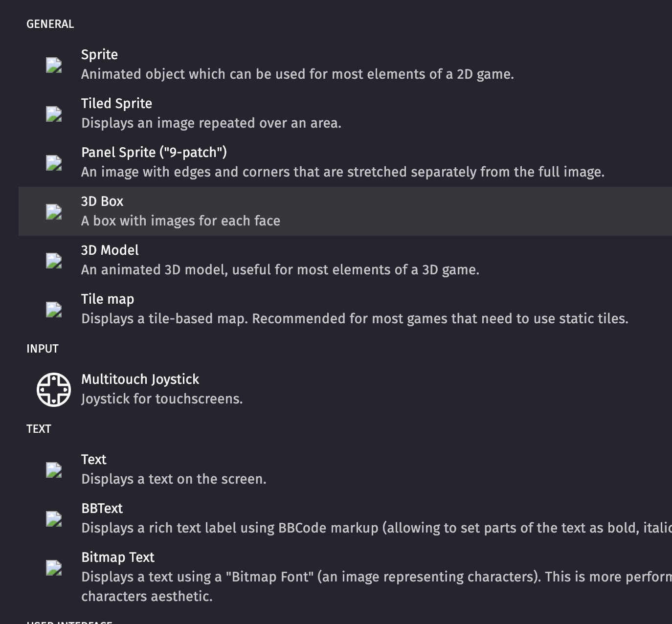
Task: Click the Tiled Sprite icon
Action: tap(54, 114)
